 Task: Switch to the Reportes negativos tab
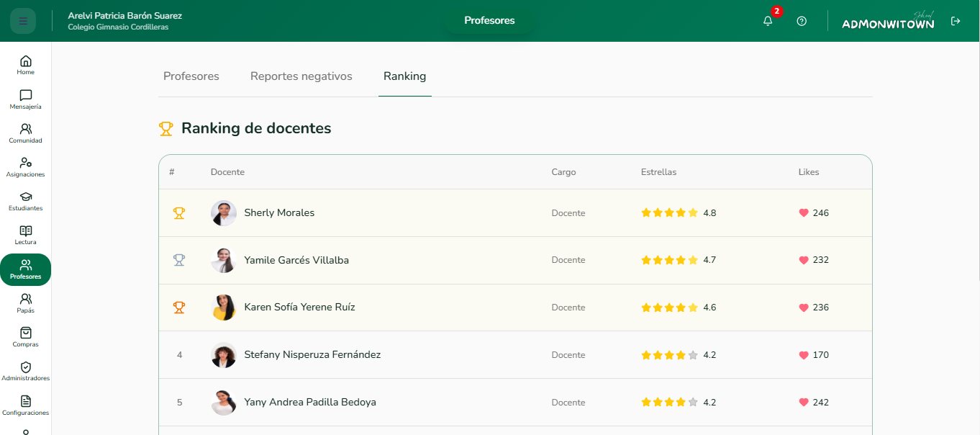pos(301,76)
